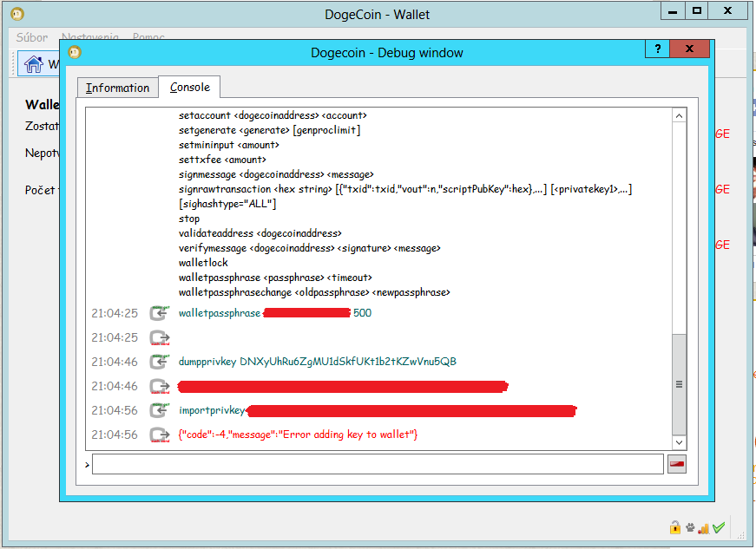Click the console scroll up arrow
The height and width of the screenshot is (549, 756).
click(x=679, y=115)
